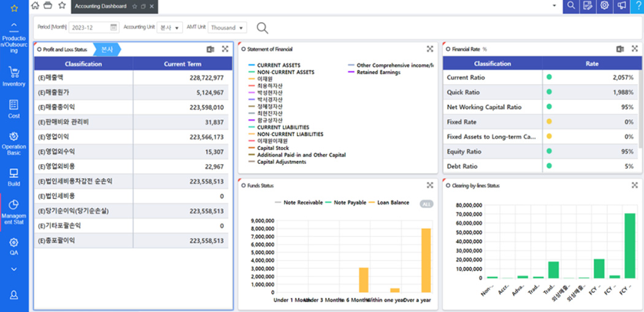This screenshot has width=644, height=312.
Task: Select the Accounting Dashboard tab
Action: pos(101,6)
